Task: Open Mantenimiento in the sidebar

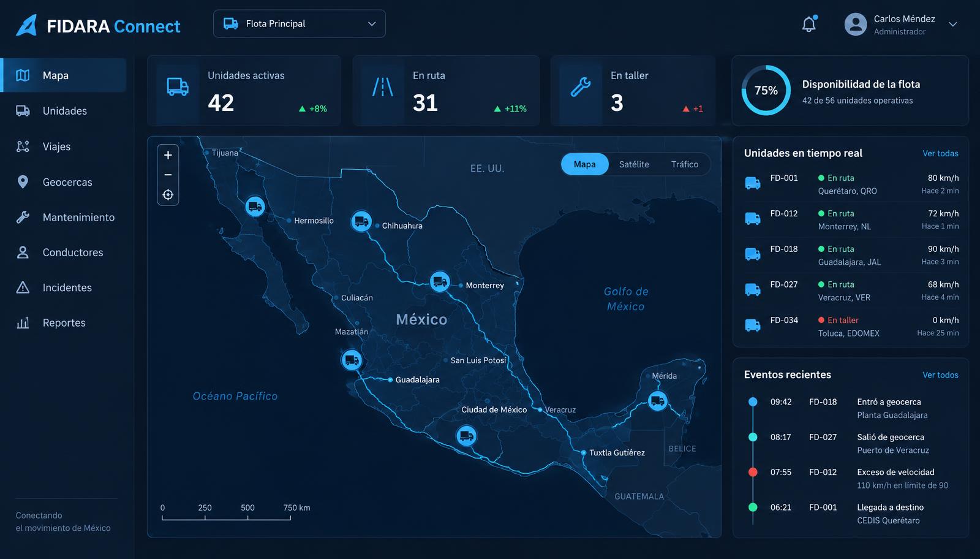Action: [x=64, y=217]
